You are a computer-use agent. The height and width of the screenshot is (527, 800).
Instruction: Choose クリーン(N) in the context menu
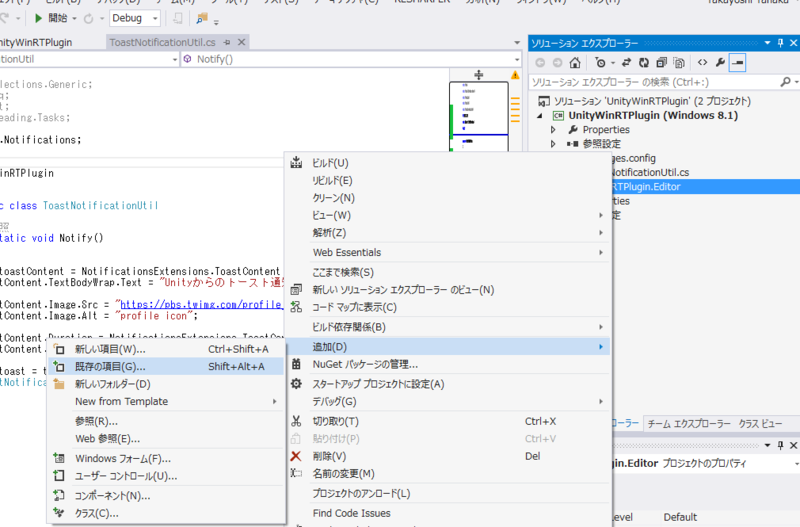(x=334, y=198)
